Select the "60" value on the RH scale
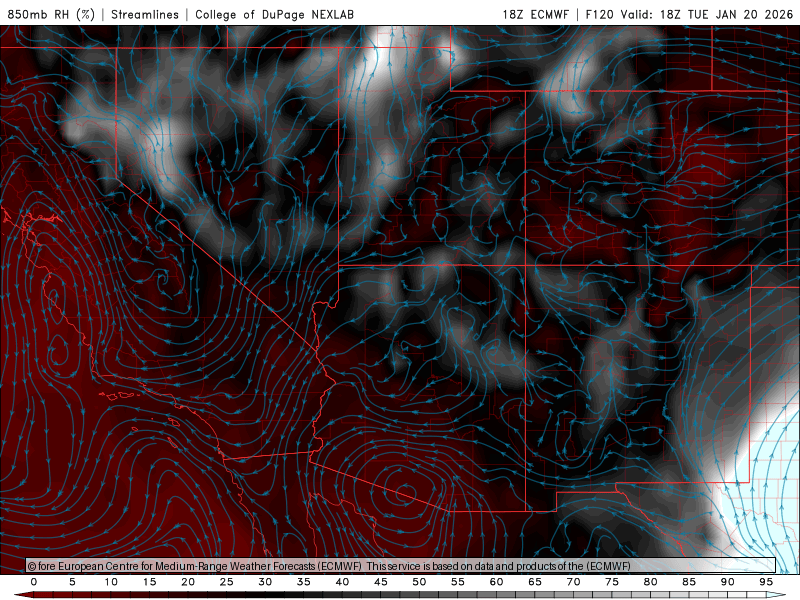800x600 pixels. 496,582
